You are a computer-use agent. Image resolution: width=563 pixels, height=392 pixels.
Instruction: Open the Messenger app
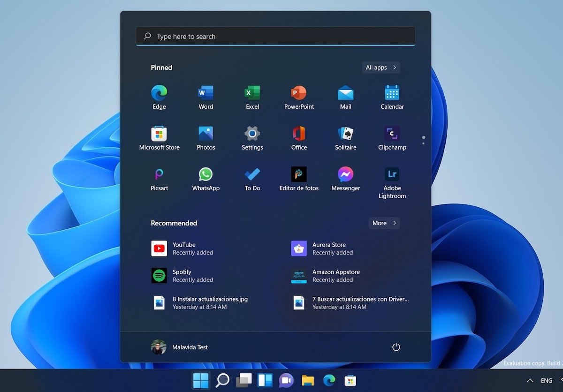point(346,179)
